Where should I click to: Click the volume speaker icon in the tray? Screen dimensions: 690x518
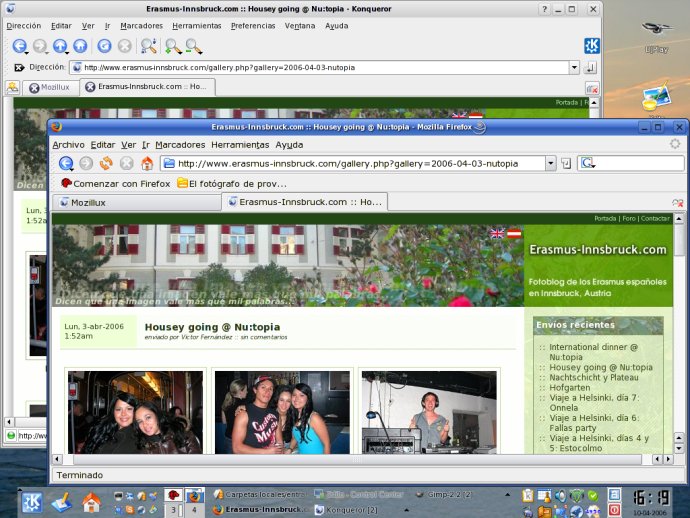point(560,496)
